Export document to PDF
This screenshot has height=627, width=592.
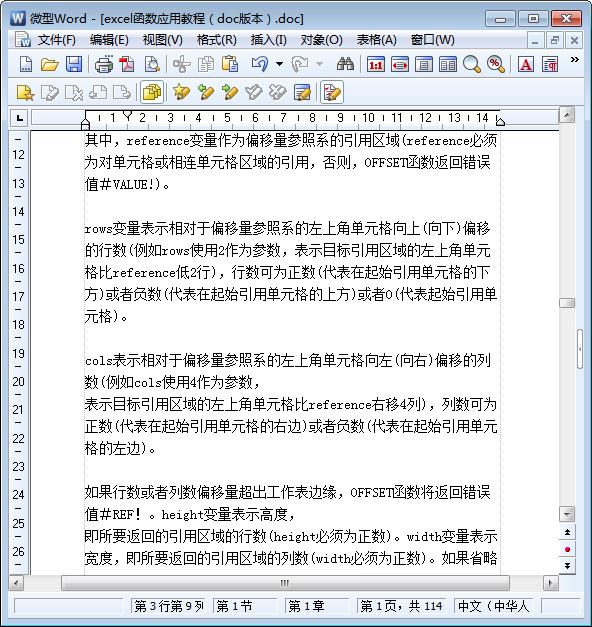(x=127, y=64)
